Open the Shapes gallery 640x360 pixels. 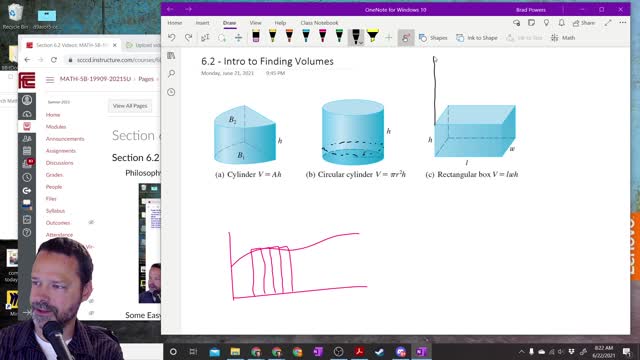pos(433,38)
